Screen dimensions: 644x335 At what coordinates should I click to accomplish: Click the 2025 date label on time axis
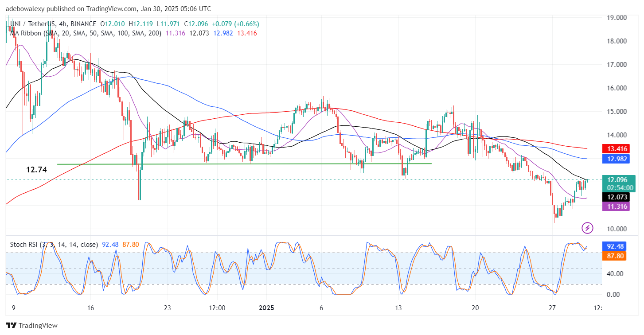(266, 308)
